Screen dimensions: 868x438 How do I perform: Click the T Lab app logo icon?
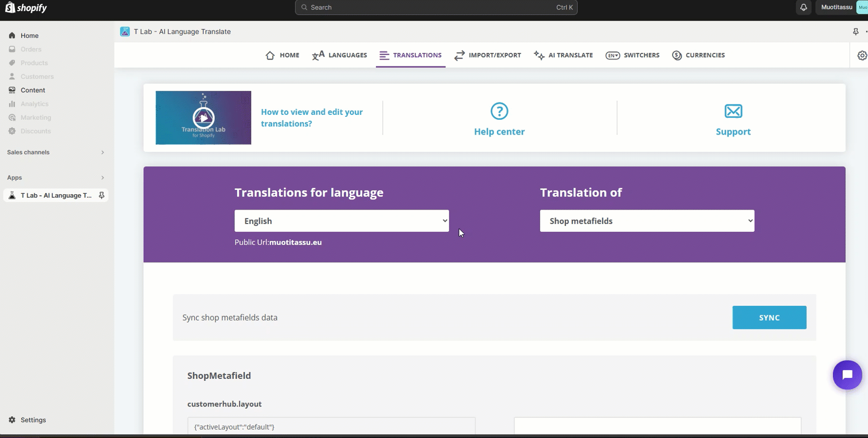[x=125, y=32]
